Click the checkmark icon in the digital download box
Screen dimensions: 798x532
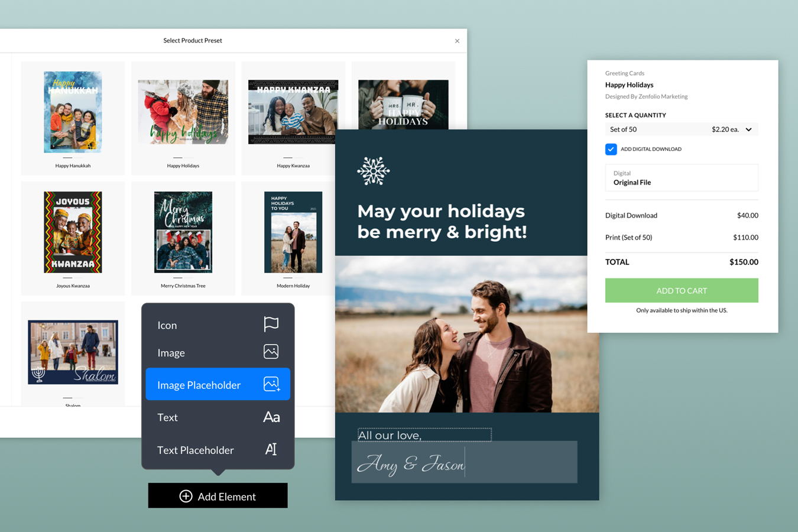tap(611, 149)
